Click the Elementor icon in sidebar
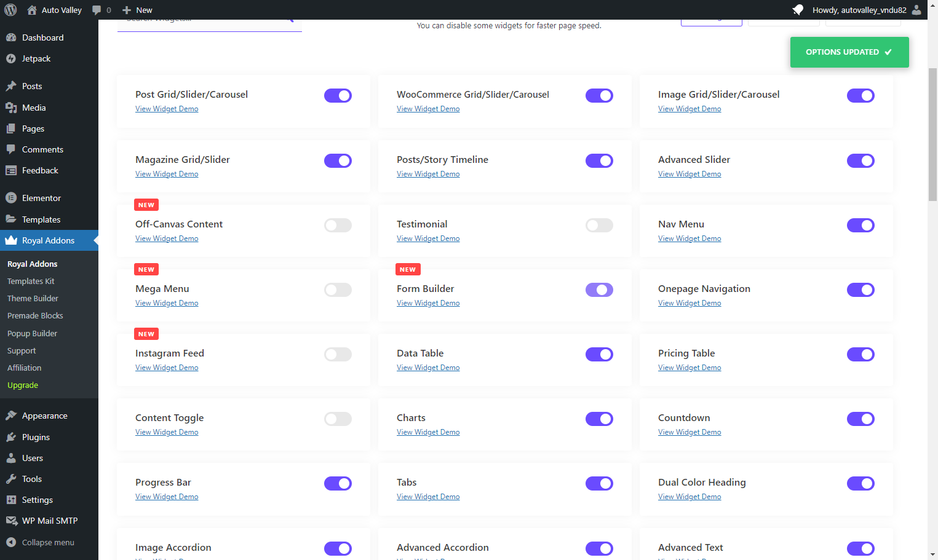 11,198
